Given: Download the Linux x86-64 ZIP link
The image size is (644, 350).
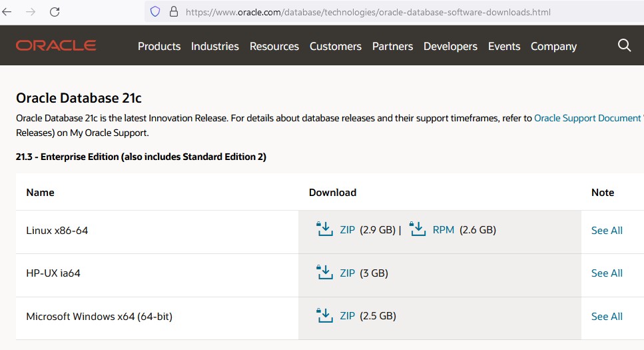Looking at the screenshot, I should (x=348, y=230).
